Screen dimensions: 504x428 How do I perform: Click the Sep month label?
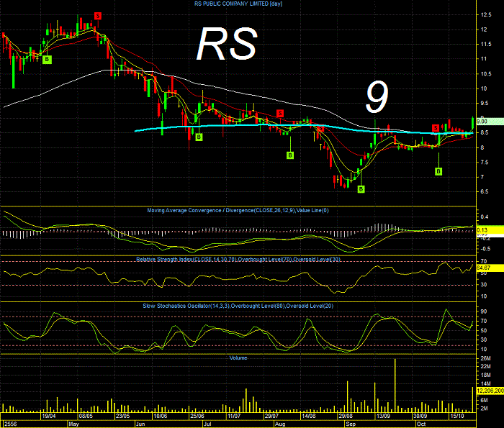(x=351, y=424)
